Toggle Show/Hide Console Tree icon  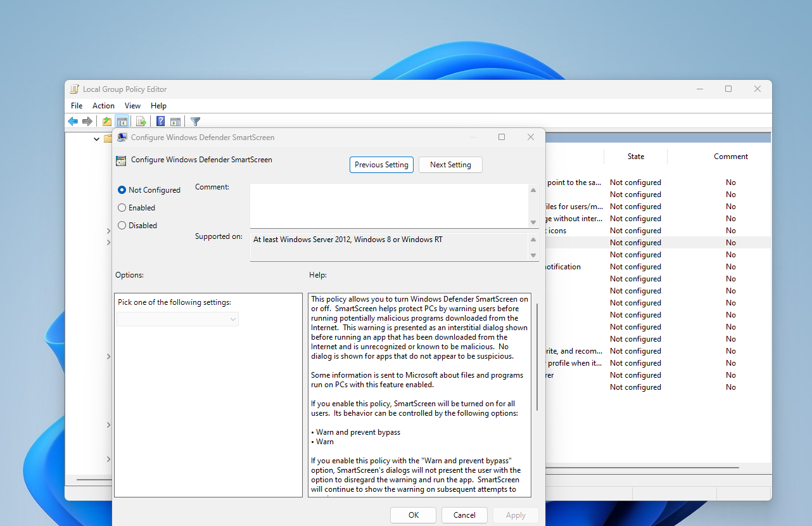coord(122,121)
